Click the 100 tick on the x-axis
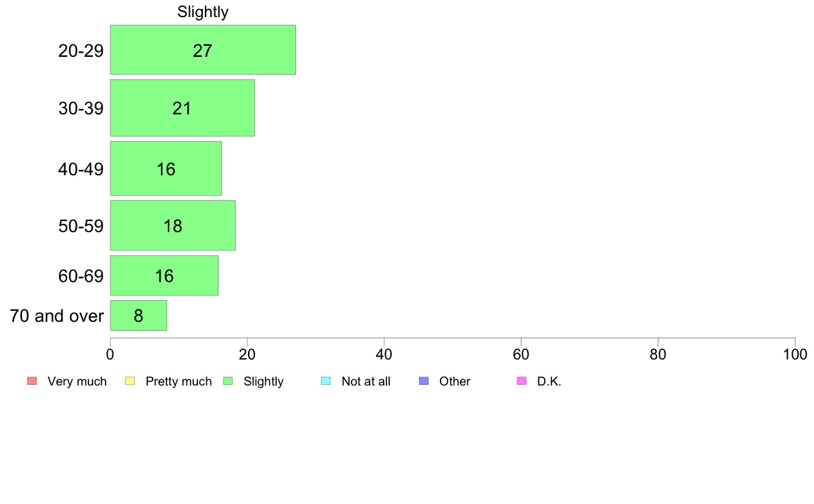 (795, 355)
